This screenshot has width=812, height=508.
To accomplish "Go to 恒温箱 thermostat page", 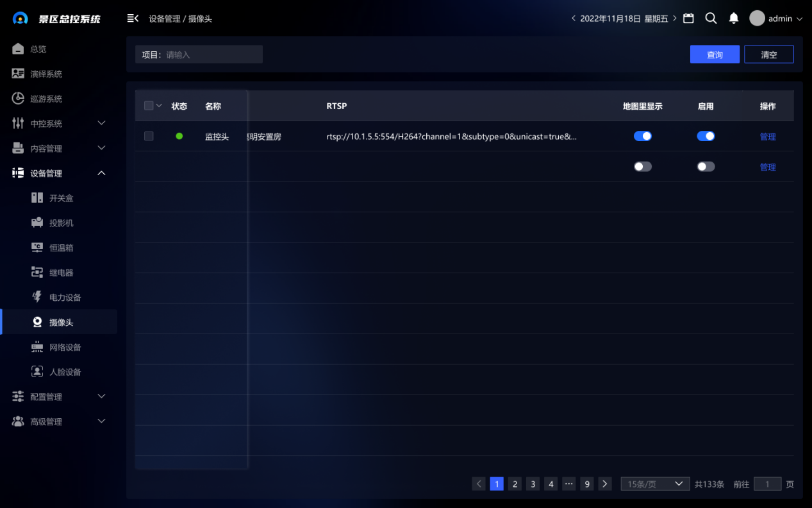I will [x=61, y=248].
